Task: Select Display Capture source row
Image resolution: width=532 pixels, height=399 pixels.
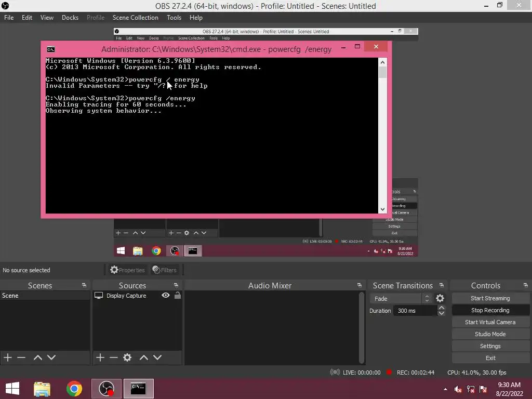Action: tap(137, 296)
